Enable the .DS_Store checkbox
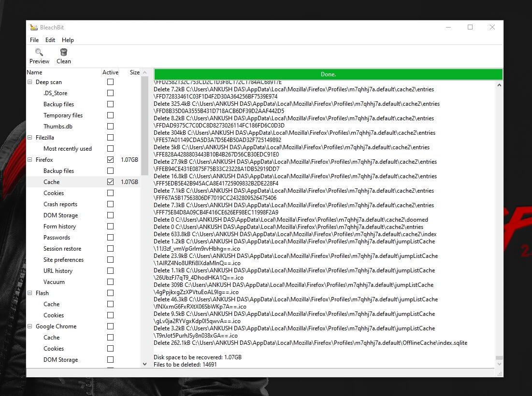Screen dimensions: 532x396 click(x=110, y=93)
